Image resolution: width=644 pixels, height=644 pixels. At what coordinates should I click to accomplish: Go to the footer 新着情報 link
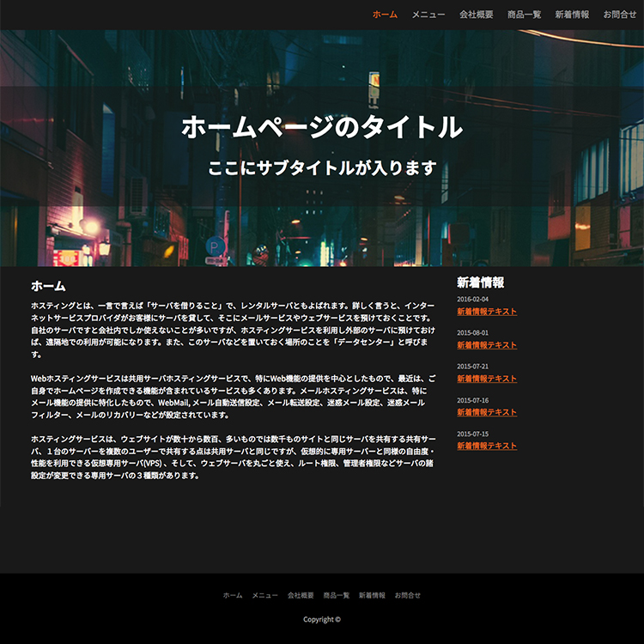click(372, 595)
